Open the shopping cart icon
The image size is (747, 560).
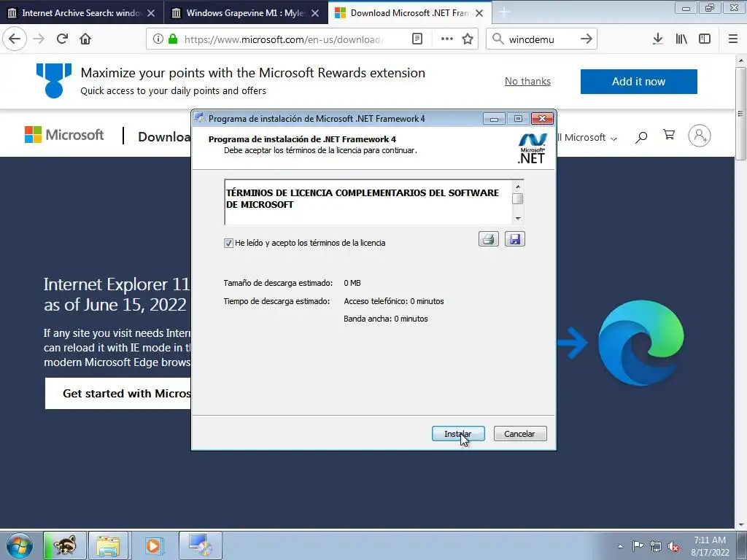click(x=669, y=135)
